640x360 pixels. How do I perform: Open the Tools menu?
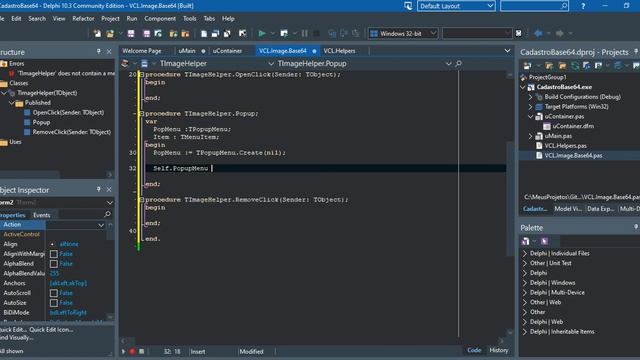coord(189,19)
